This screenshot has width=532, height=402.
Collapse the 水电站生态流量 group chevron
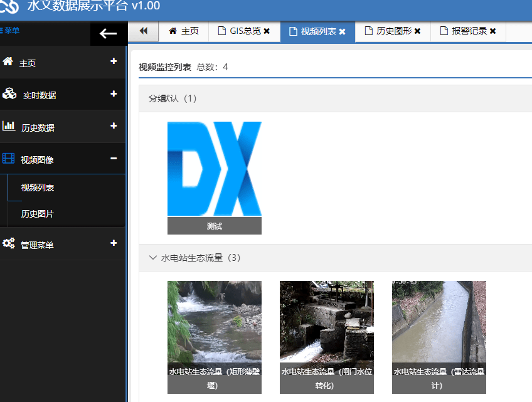153,258
